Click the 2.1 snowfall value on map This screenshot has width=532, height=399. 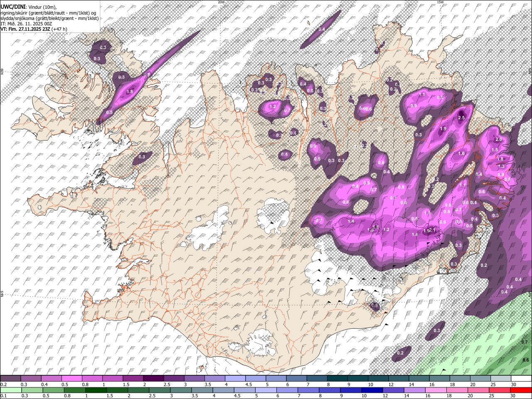coord(431,230)
